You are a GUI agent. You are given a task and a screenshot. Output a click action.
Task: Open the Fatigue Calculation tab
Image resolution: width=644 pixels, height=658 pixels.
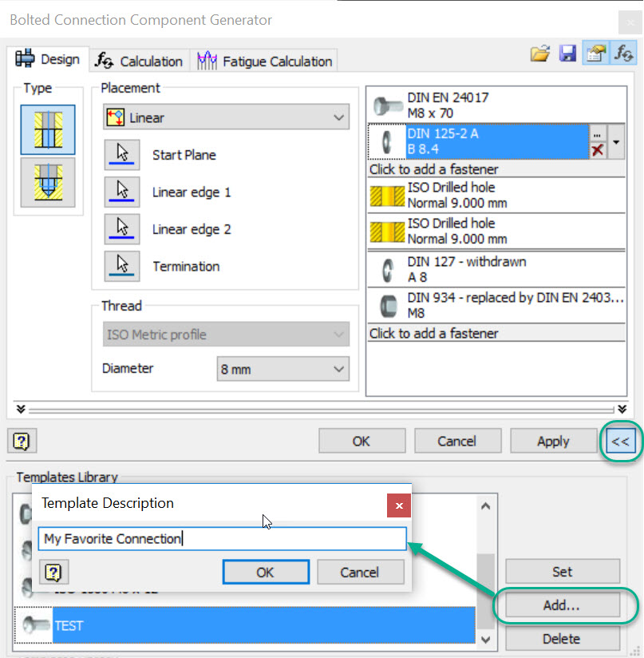point(264,61)
